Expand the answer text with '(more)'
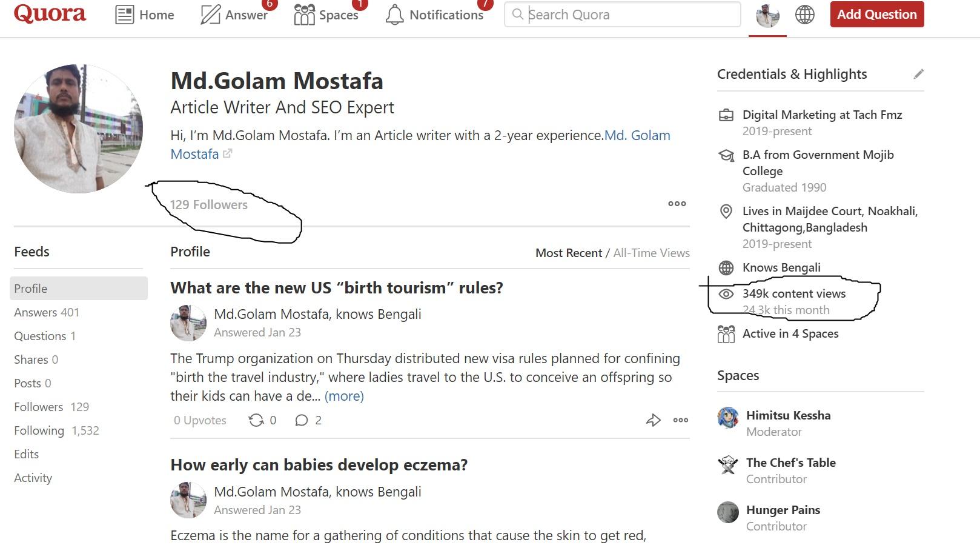This screenshot has width=980, height=545. coord(344,396)
